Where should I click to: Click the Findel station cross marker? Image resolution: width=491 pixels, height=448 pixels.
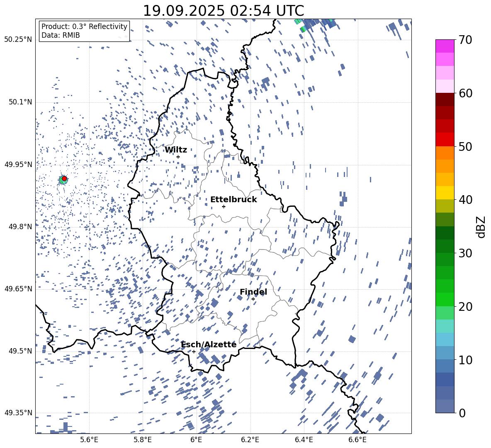coord(253,299)
